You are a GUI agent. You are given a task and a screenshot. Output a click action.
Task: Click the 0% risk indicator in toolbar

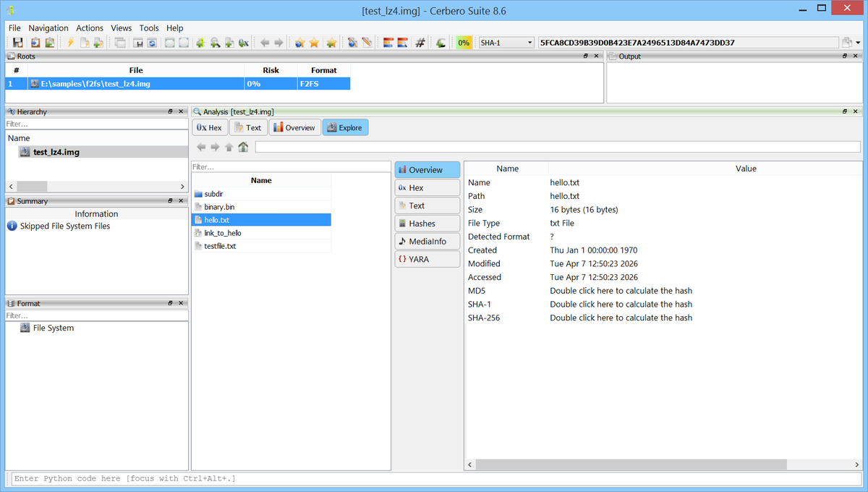tap(464, 43)
